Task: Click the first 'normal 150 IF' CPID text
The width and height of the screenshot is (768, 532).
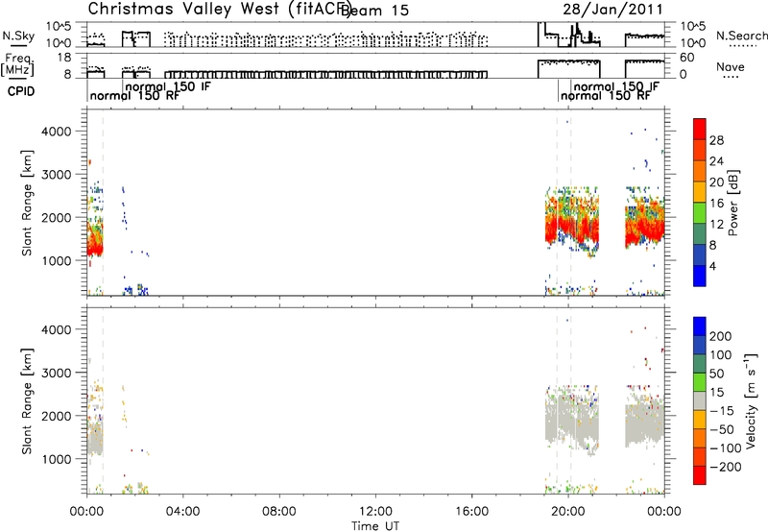Action: pyautogui.click(x=168, y=86)
